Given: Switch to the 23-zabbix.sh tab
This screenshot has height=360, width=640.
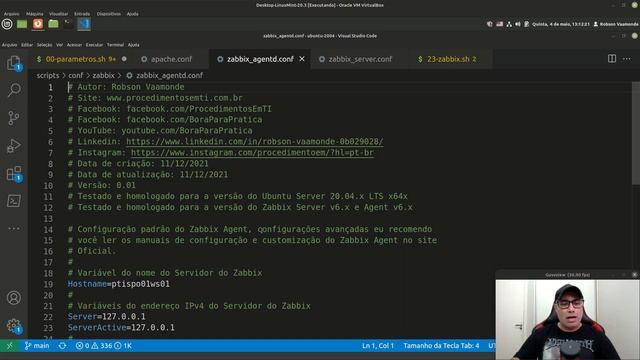Looking at the screenshot, I should pos(451,59).
